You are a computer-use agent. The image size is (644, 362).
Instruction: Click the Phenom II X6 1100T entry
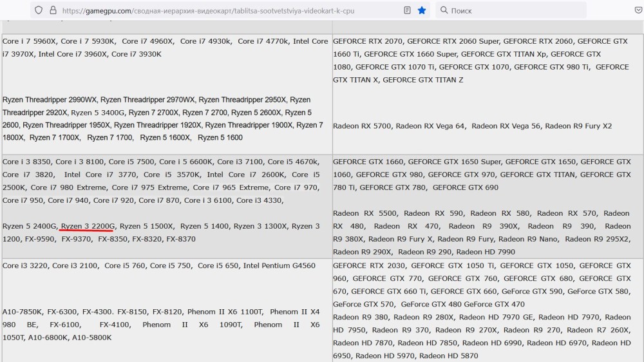225,312
